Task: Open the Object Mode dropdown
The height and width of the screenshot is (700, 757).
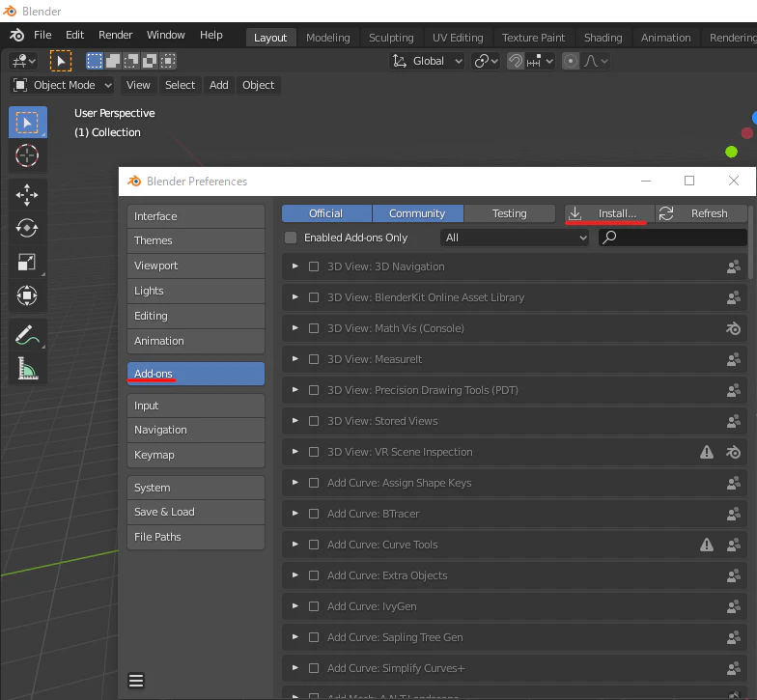Action: point(62,85)
